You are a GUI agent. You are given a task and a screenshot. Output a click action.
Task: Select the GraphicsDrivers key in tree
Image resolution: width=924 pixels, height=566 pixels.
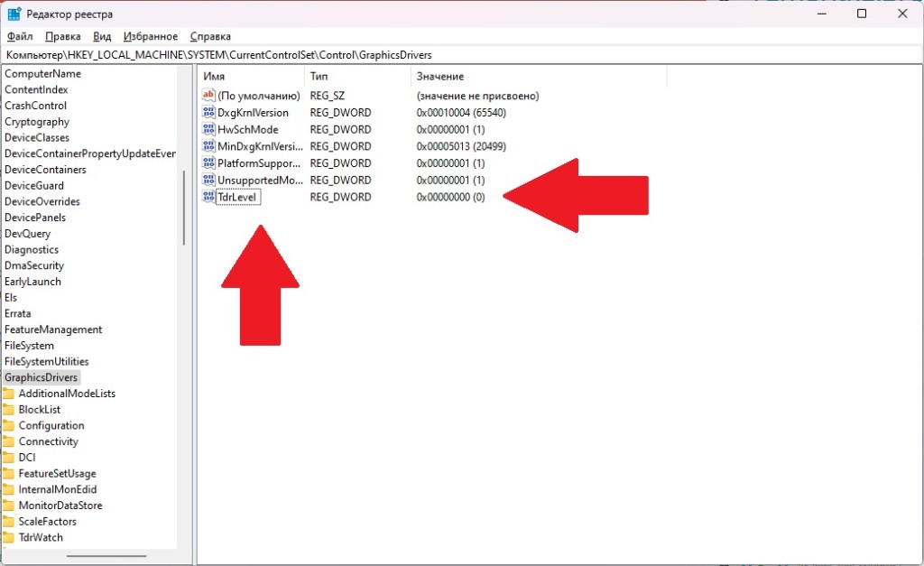tap(41, 377)
